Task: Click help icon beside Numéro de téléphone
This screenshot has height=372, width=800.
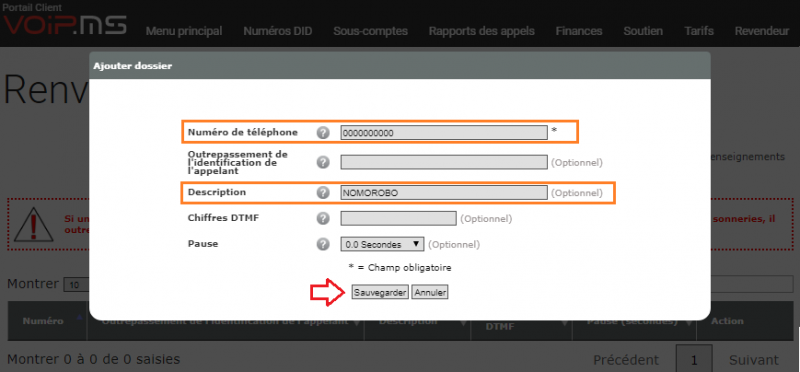Action: 322,133
